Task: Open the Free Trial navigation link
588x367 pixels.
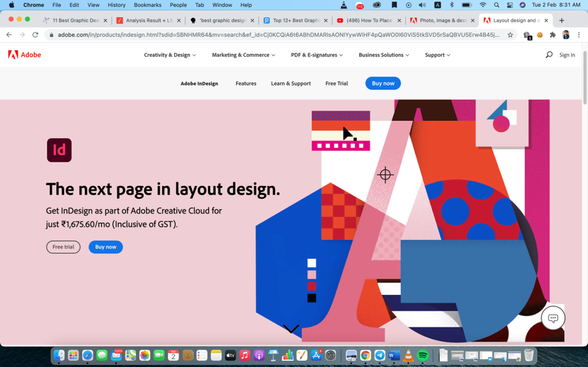Action: [x=337, y=83]
